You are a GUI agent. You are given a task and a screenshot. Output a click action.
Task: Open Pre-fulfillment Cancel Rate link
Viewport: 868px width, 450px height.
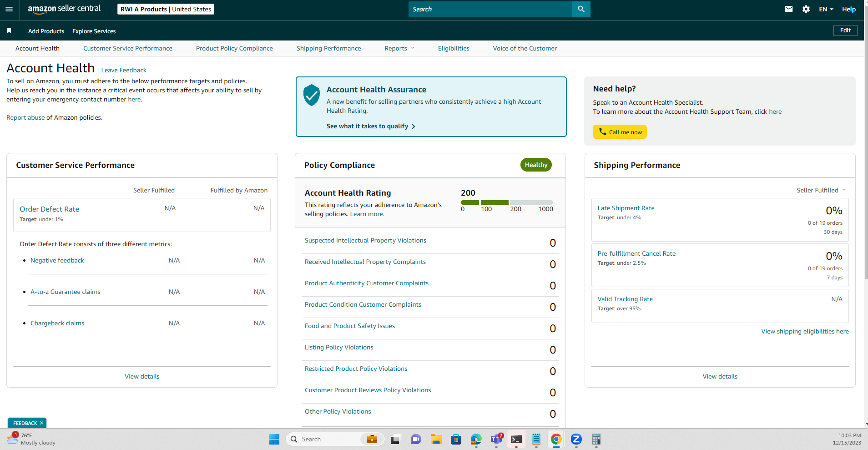[636, 253]
